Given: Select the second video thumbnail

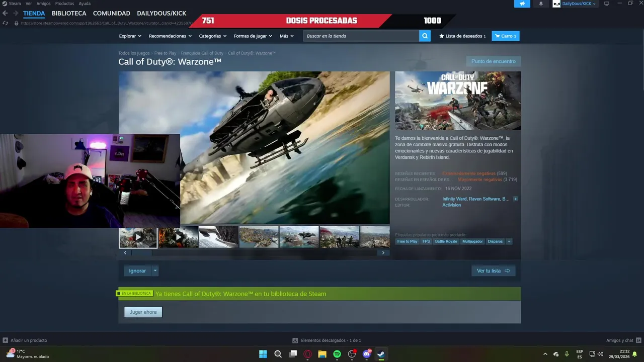Looking at the screenshot, I should (x=178, y=237).
